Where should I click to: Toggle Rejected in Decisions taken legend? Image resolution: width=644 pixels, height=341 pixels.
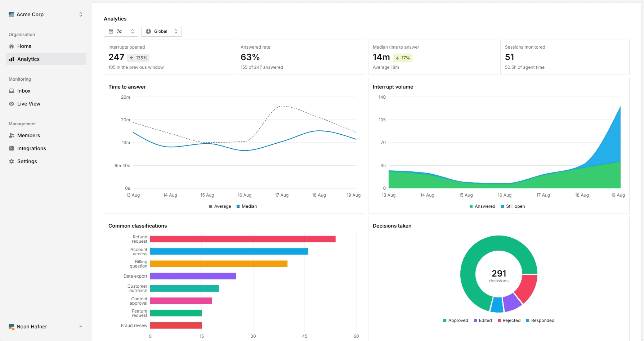tap(509, 320)
